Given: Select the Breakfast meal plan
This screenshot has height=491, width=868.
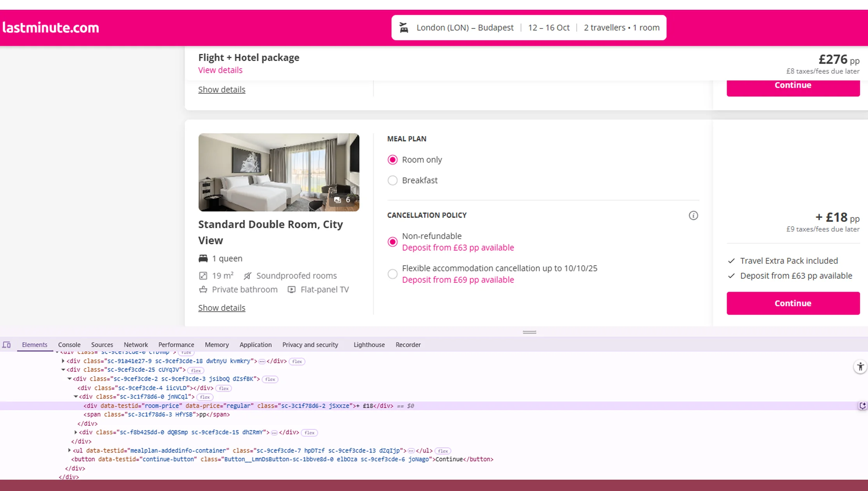Looking at the screenshot, I should tap(392, 180).
